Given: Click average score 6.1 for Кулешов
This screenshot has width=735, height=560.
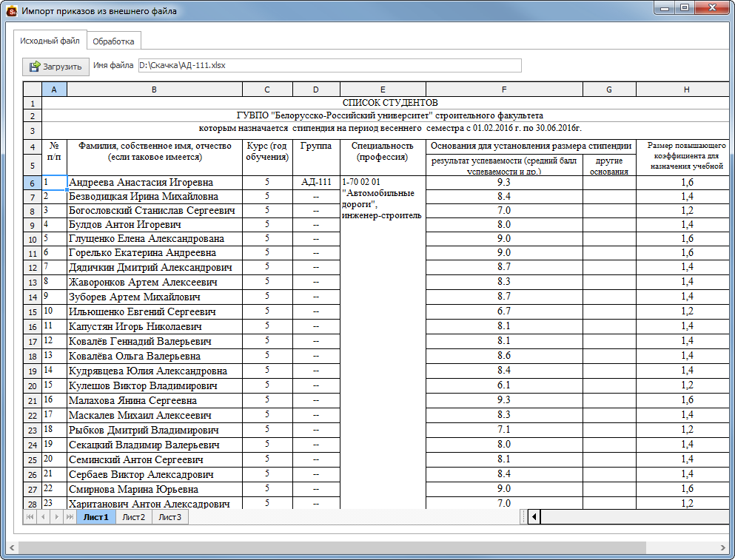Looking at the screenshot, I should [504, 385].
